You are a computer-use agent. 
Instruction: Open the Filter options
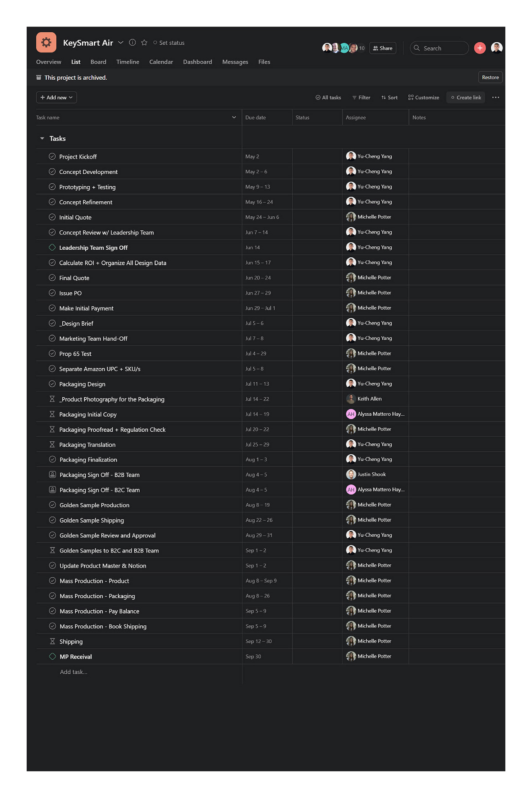tap(361, 97)
